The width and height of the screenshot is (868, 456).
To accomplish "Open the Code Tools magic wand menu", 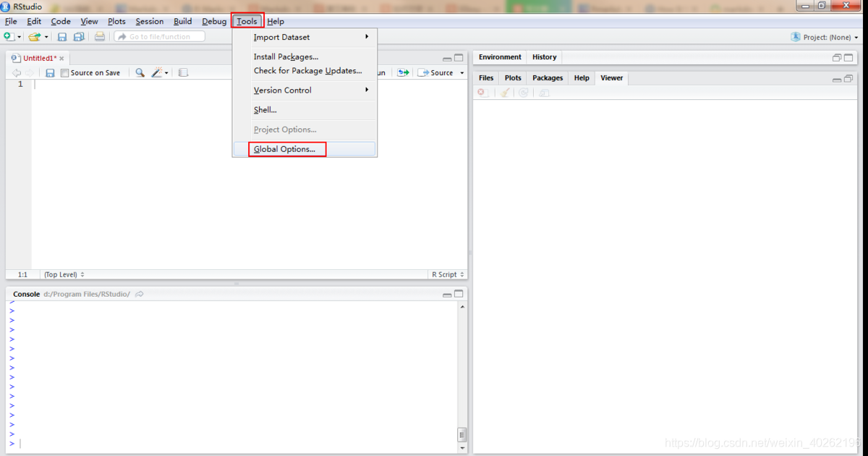I will [160, 73].
